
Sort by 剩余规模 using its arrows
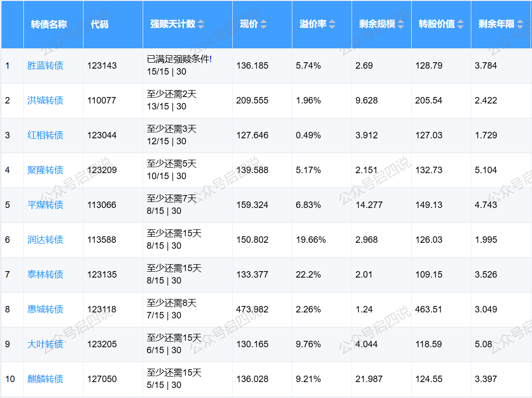[401, 24]
